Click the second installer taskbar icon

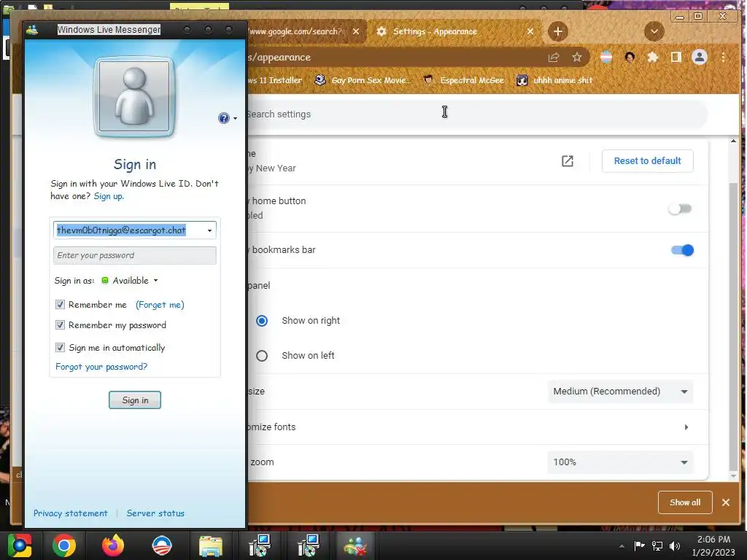pos(309,545)
